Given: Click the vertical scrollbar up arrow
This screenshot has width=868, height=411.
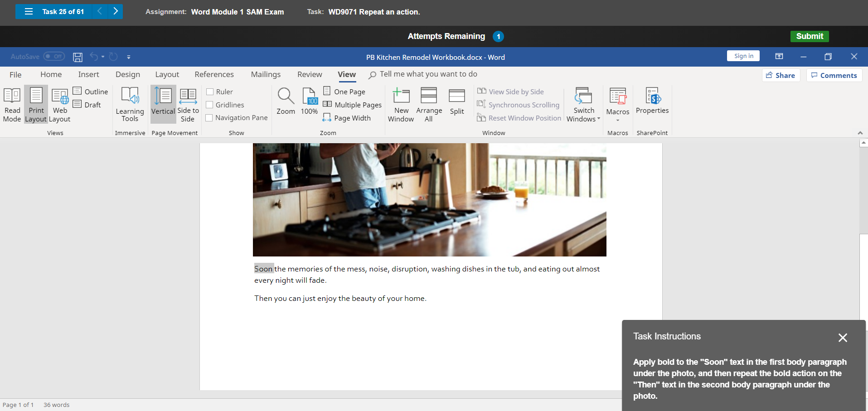Looking at the screenshot, I should tap(863, 143).
